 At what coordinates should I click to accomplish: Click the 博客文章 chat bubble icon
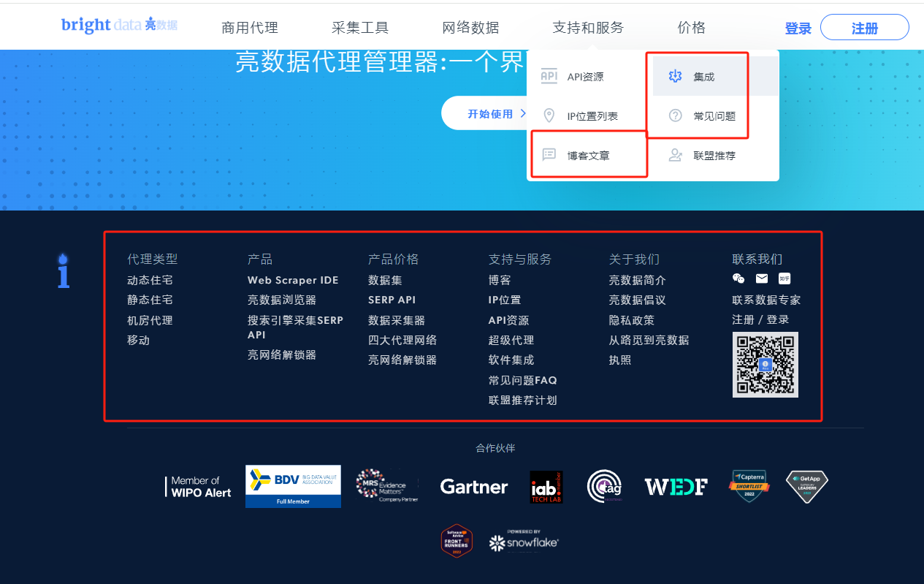click(x=549, y=155)
